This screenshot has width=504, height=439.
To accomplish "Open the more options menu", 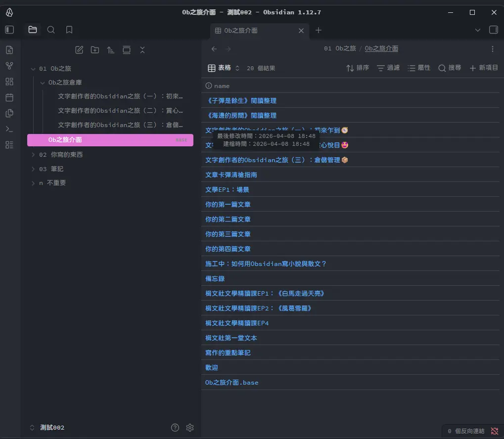I will point(492,49).
